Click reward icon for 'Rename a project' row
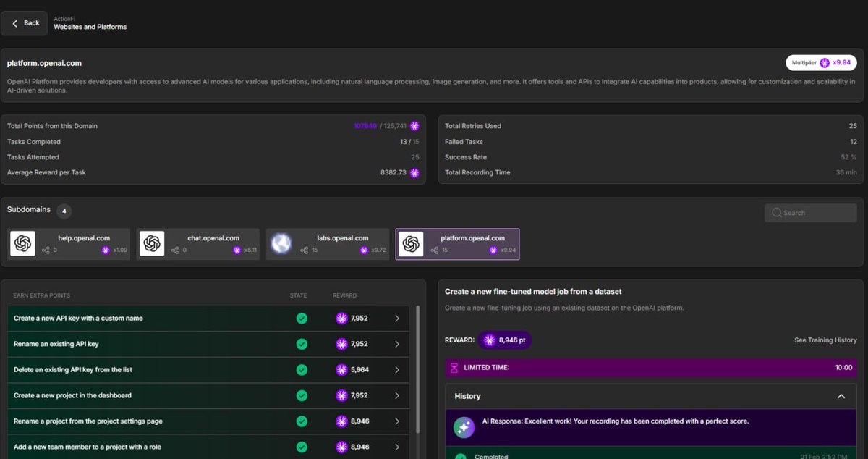This screenshot has width=868, height=459. tap(341, 421)
